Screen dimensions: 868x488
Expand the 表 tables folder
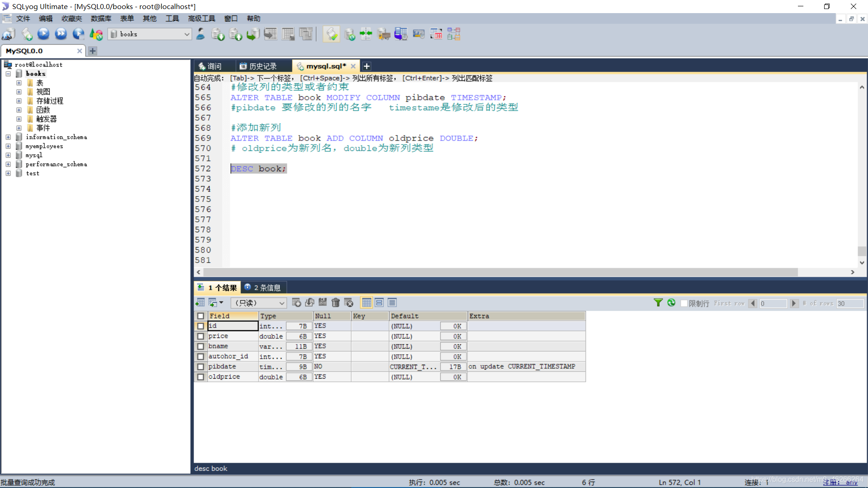pyautogui.click(x=19, y=83)
